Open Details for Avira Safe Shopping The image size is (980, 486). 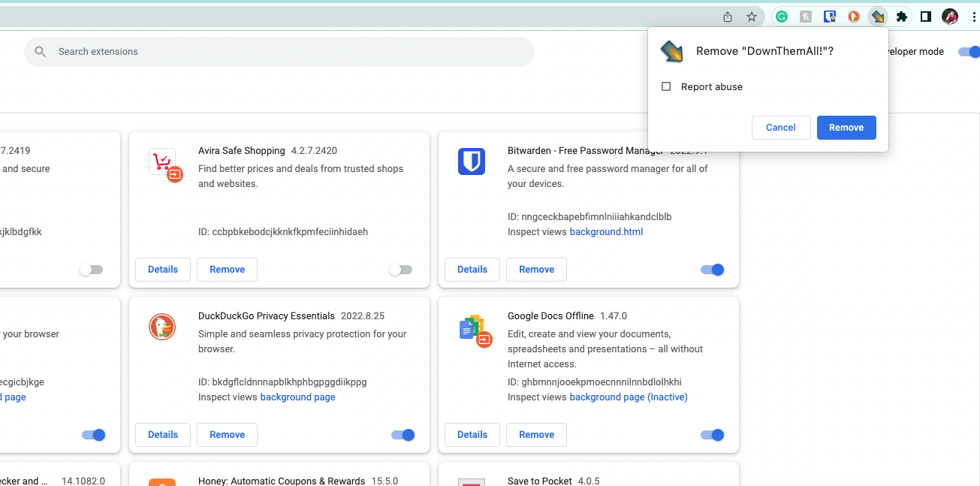click(163, 270)
